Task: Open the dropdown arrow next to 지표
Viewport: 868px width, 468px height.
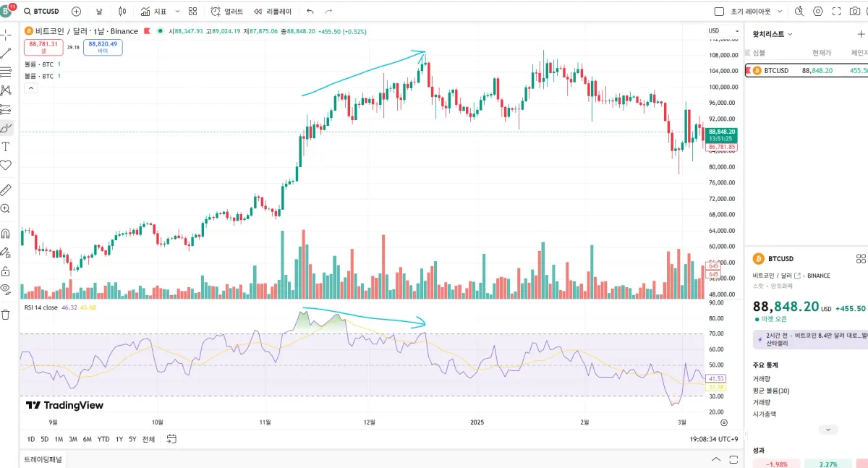Action: pyautogui.click(x=178, y=11)
